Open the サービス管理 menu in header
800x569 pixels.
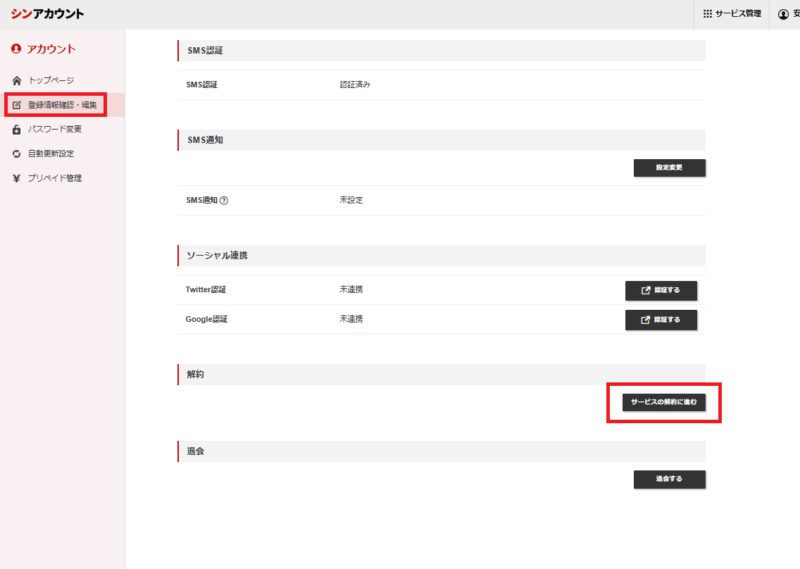tap(737, 14)
